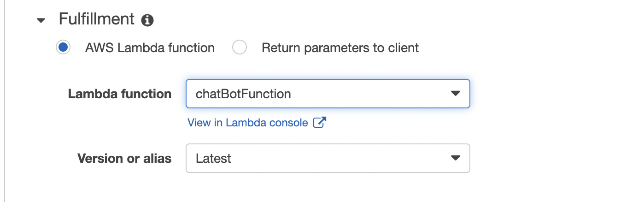Click the "Lambda function" field label
The height and width of the screenshot is (202, 644).
(x=120, y=94)
